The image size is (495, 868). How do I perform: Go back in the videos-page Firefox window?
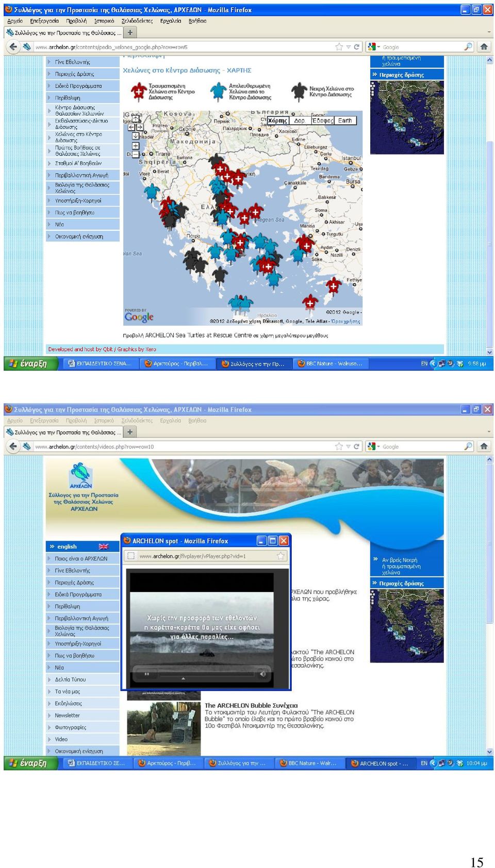coord(13,447)
